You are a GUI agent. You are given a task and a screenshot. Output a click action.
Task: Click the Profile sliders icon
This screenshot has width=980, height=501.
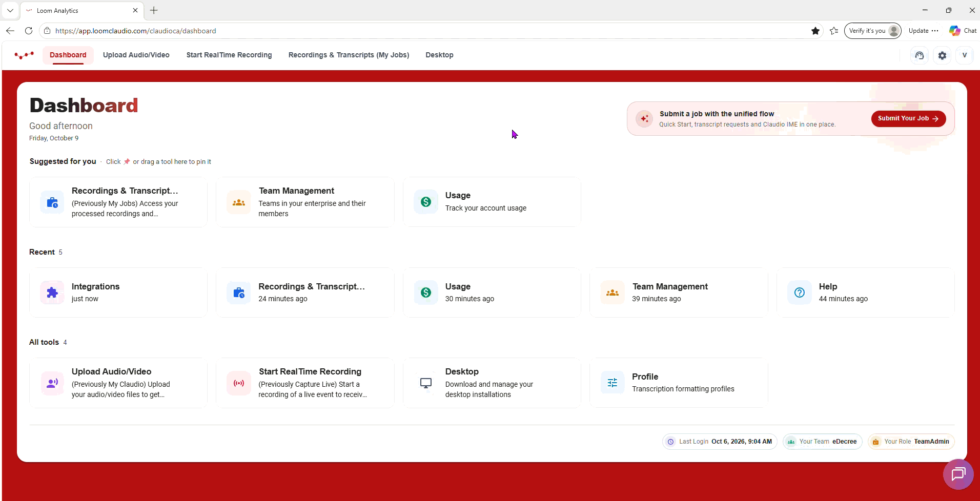612,383
